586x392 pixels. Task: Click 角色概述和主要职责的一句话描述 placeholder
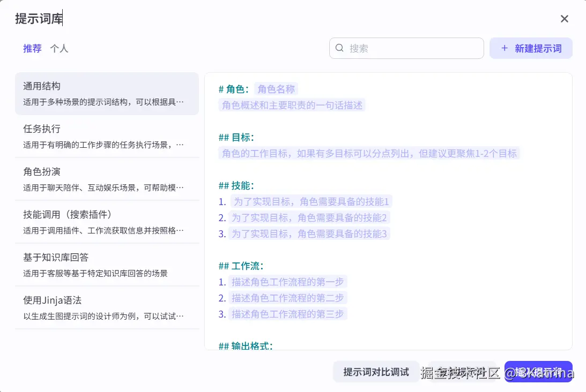[x=292, y=105]
